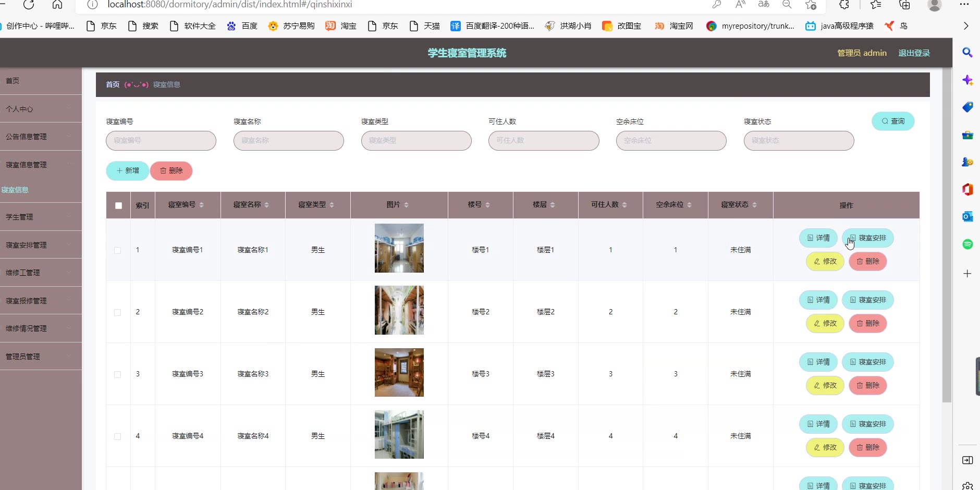Click the browser refresh icon

coord(29,5)
